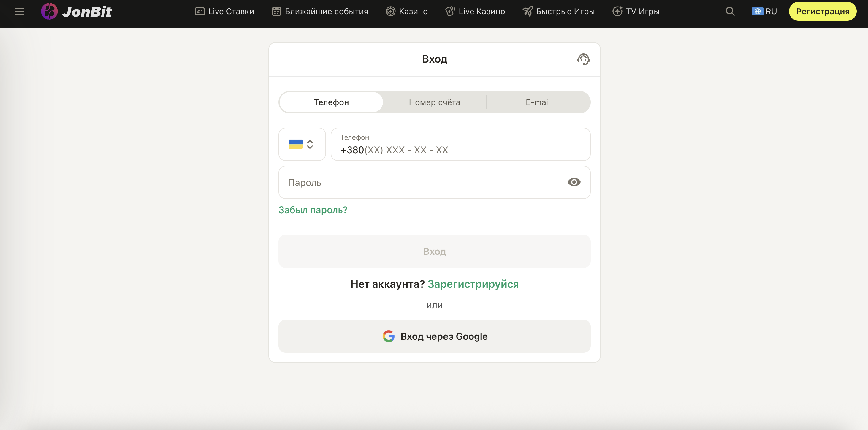Open the country code flag selector
The width and height of the screenshot is (868, 430).
[302, 144]
